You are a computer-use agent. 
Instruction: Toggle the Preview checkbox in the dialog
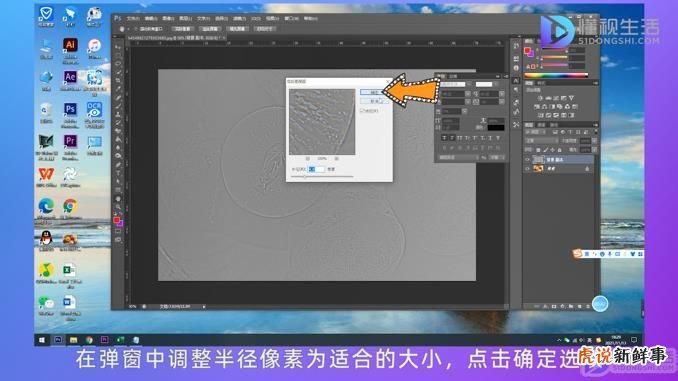pyautogui.click(x=362, y=111)
